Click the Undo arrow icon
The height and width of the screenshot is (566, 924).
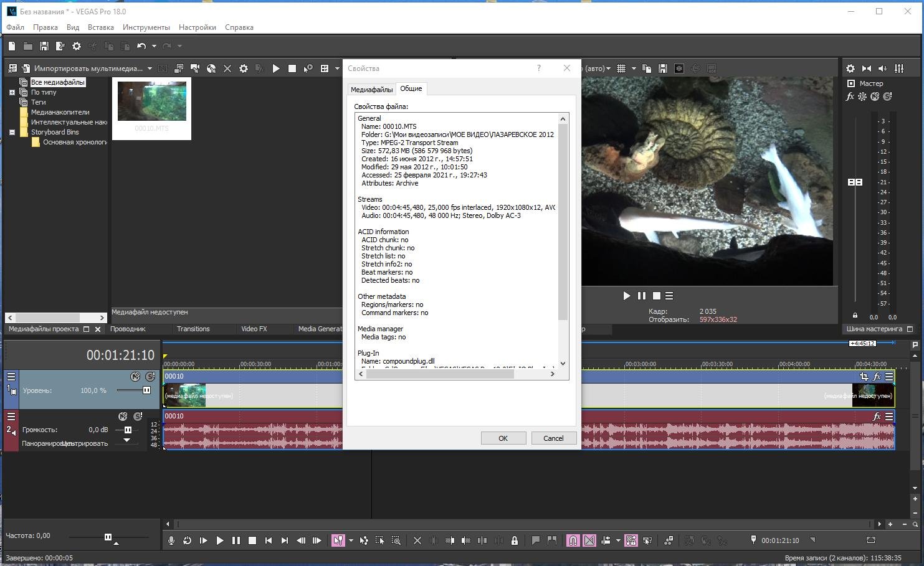click(x=141, y=46)
